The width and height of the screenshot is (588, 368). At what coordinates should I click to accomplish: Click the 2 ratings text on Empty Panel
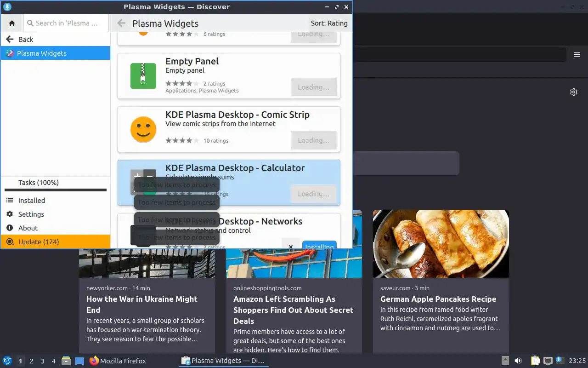(x=214, y=84)
